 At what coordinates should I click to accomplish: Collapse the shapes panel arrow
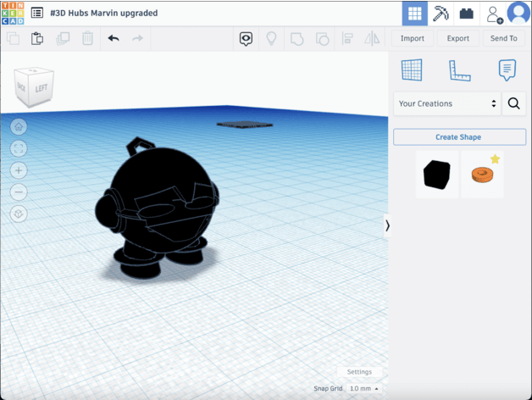[x=387, y=225]
